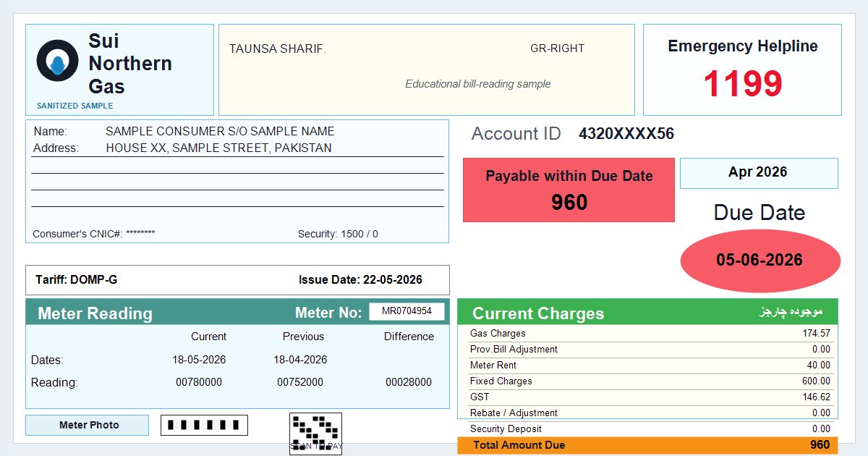Click the Sui Northern Gas logo icon
868x456 pixels.
tap(57, 61)
